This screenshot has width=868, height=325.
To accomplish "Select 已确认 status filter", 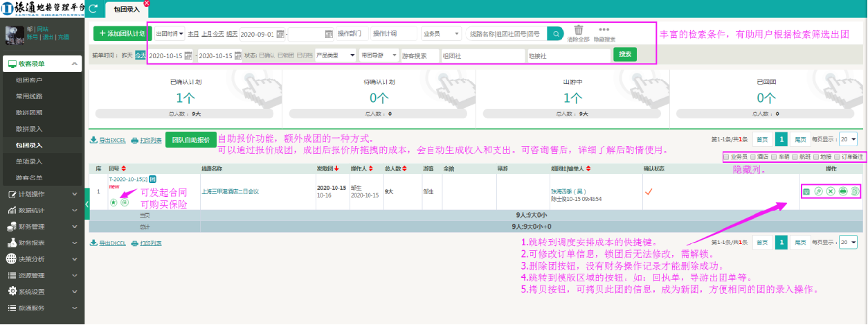I will click(267, 55).
